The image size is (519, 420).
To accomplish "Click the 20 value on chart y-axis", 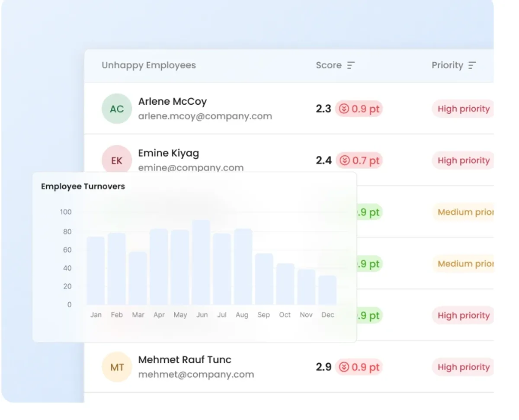I will (67, 286).
